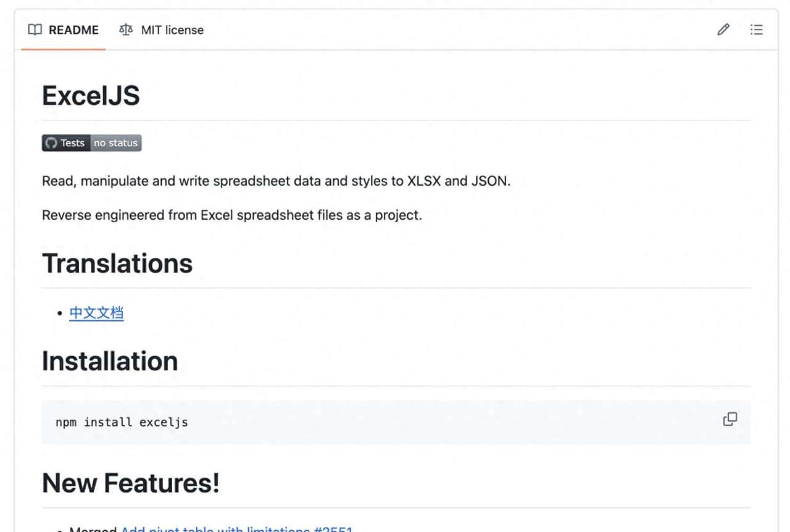790x532 pixels.
Task: Click the "no status" badge section
Action: (x=116, y=143)
